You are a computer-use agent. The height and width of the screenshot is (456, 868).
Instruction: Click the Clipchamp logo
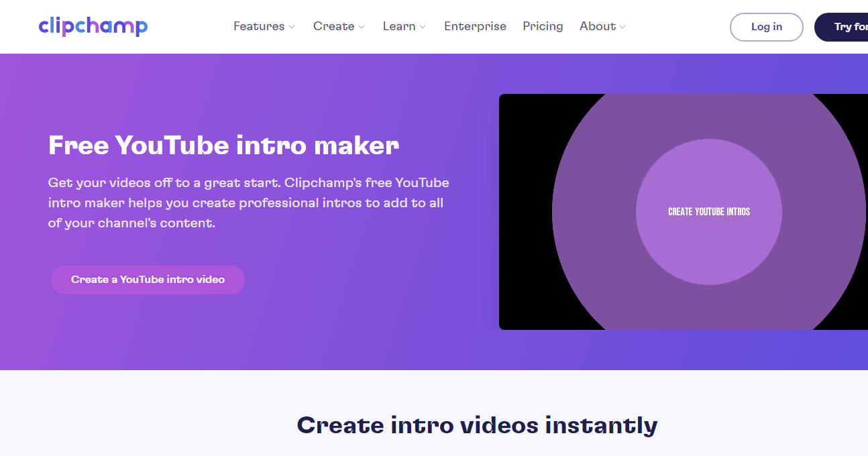(x=93, y=26)
